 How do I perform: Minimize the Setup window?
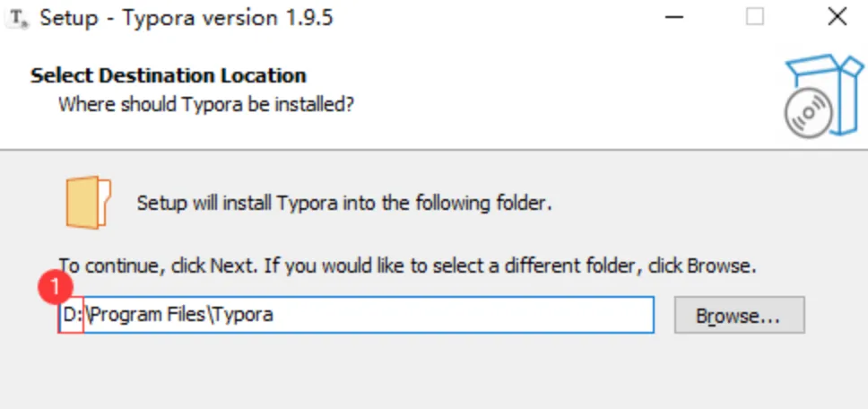click(x=674, y=17)
